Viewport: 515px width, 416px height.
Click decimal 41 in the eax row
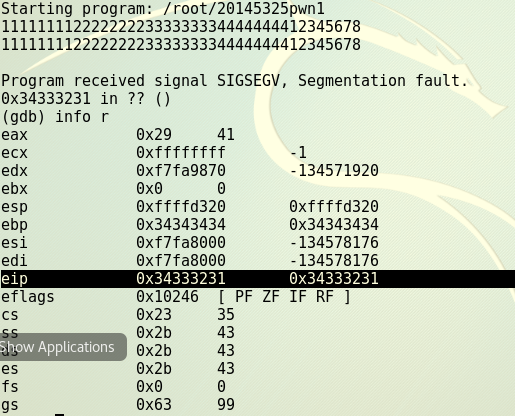[226, 135]
